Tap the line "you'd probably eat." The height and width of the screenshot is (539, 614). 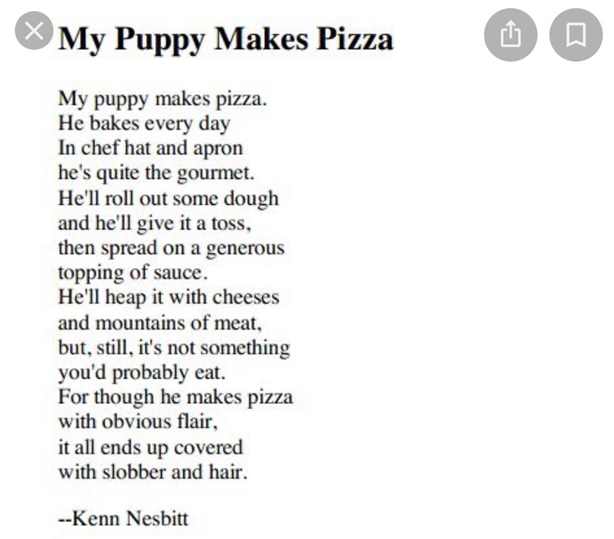pyautogui.click(x=142, y=372)
